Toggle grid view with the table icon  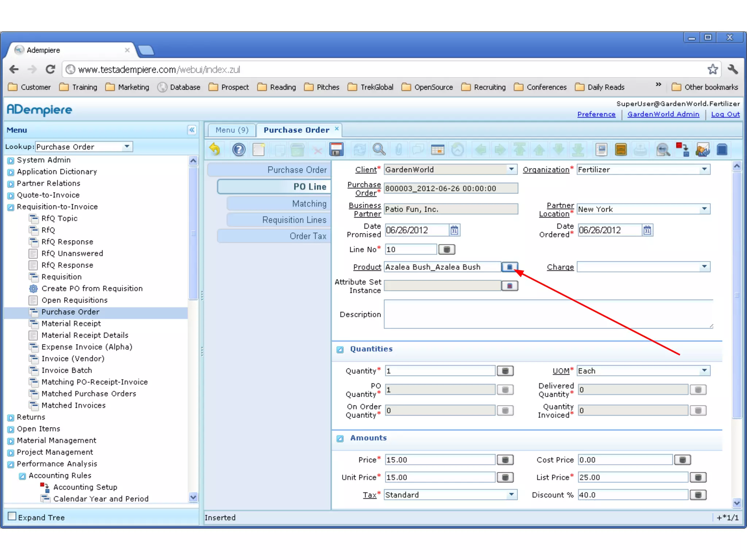point(437,149)
